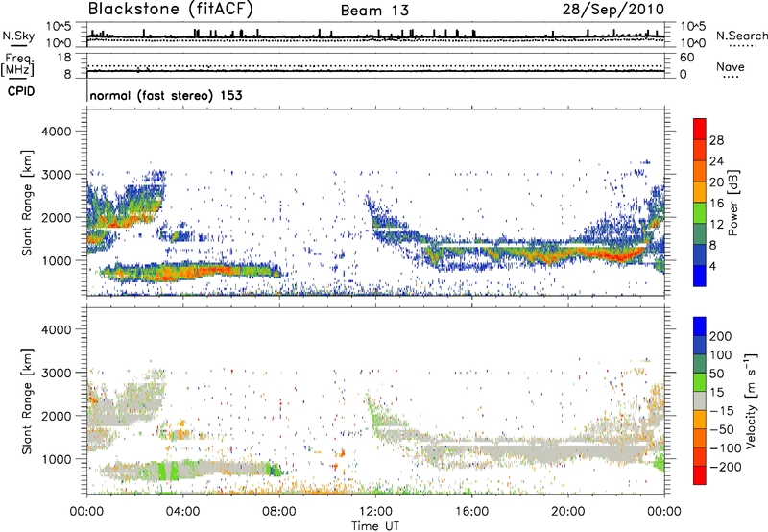The width and height of the screenshot is (768, 532).
Task: Click the "08:00" time tick label
Action: (279, 512)
